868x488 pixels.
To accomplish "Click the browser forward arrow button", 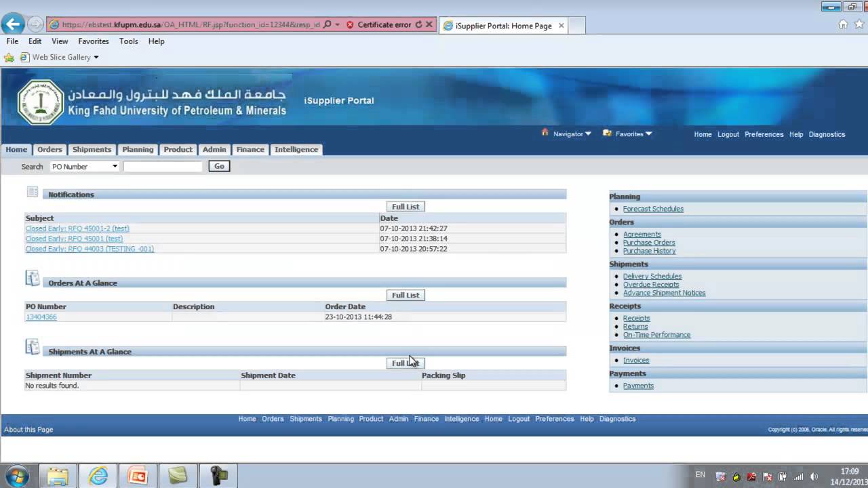I will pyautogui.click(x=35, y=24).
